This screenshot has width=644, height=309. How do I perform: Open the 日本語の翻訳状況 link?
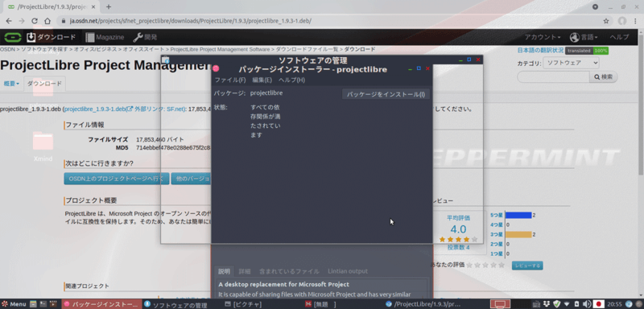tap(540, 51)
